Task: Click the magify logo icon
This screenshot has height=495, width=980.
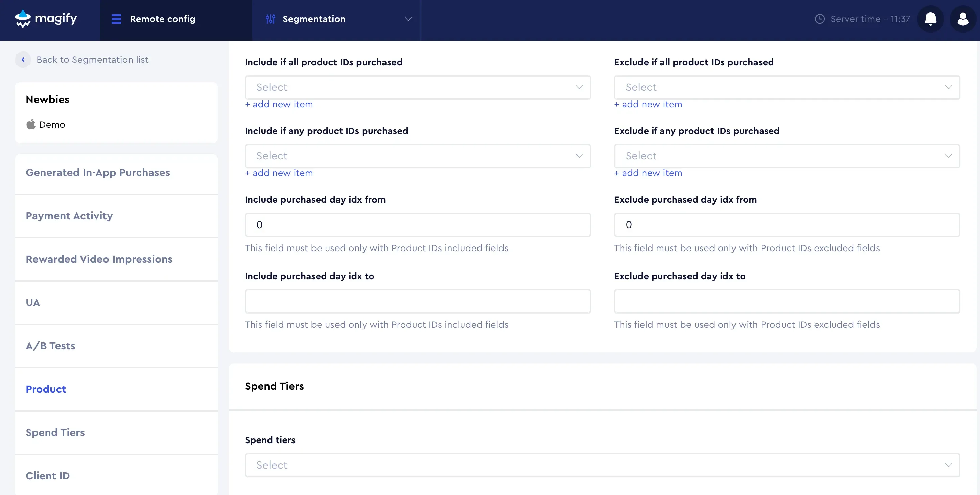Action: click(x=23, y=19)
